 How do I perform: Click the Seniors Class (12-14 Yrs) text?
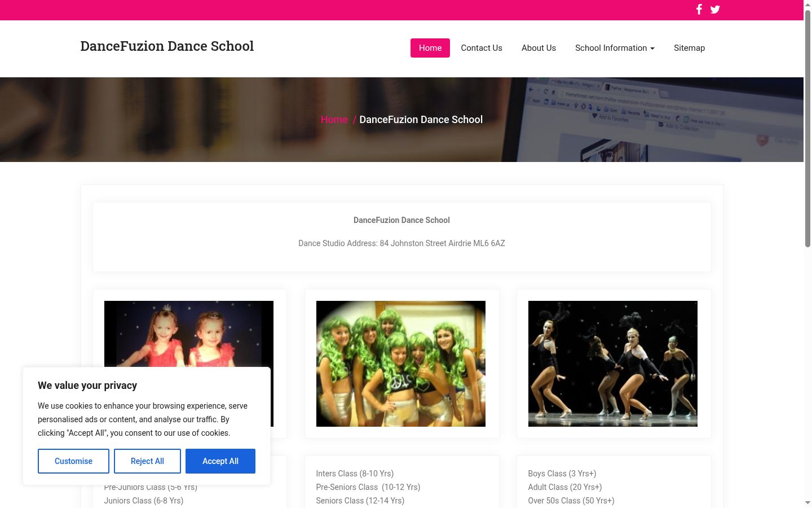pyautogui.click(x=360, y=501)
